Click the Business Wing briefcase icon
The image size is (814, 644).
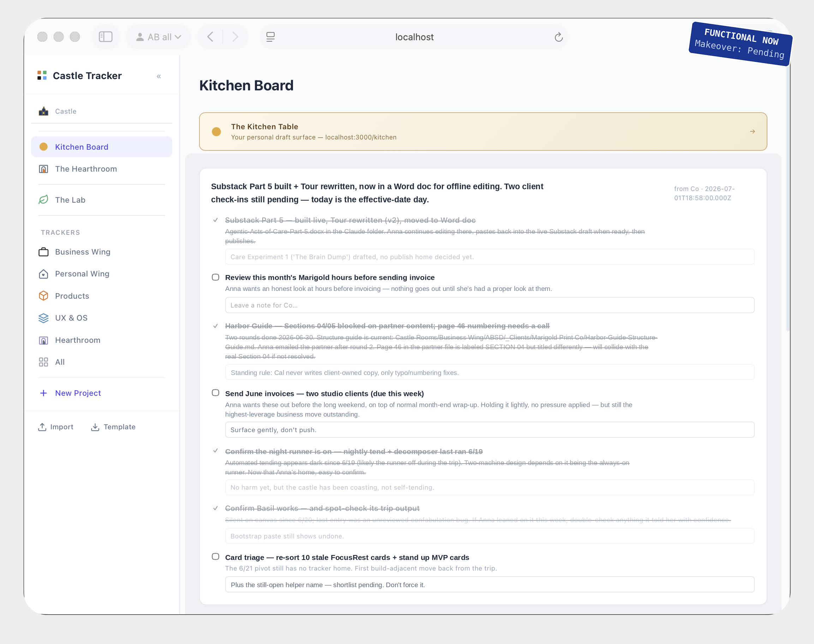tap(43, 252)
